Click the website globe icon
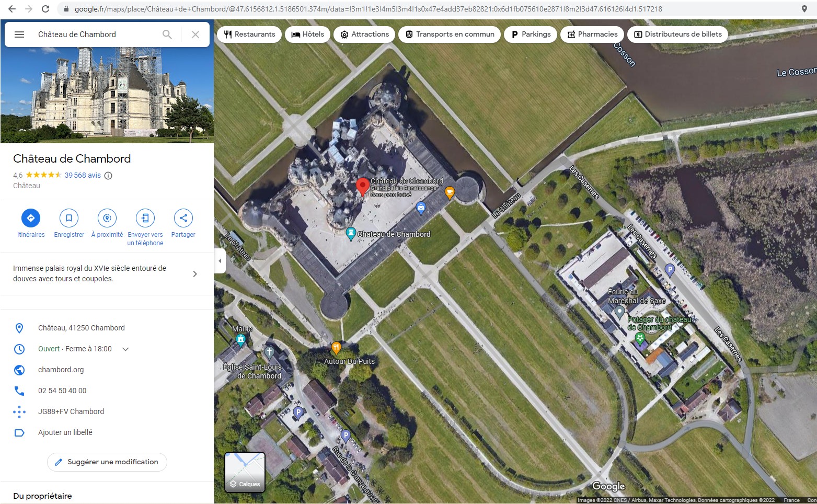The height and width of the screenshot is (504, 817). [x=19, y=370]
